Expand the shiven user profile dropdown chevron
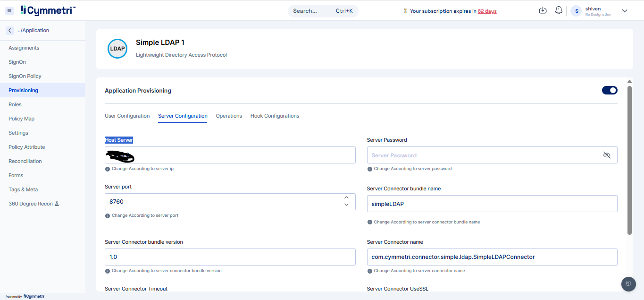Screen dimensions: 644x300 click(x=625, y=11)
